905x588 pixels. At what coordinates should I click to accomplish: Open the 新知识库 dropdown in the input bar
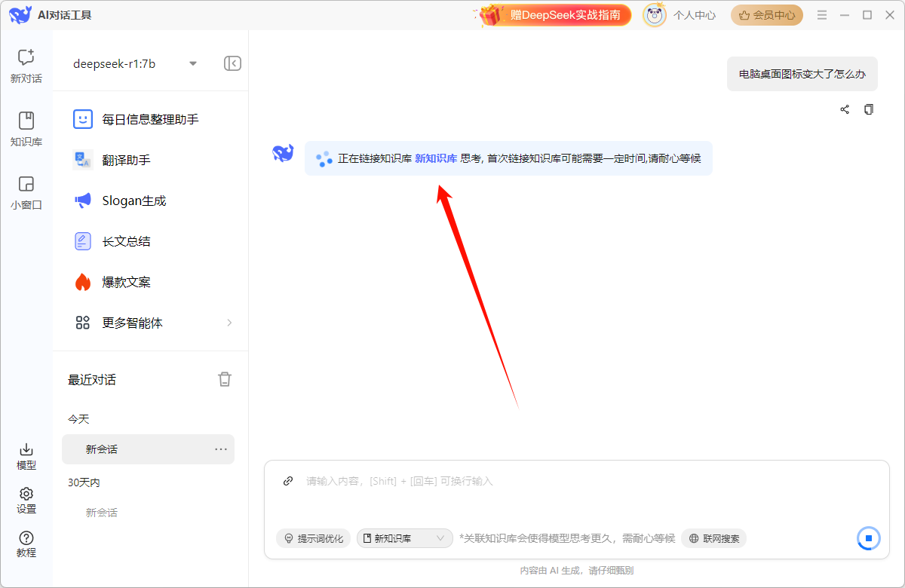coord(404,538)
